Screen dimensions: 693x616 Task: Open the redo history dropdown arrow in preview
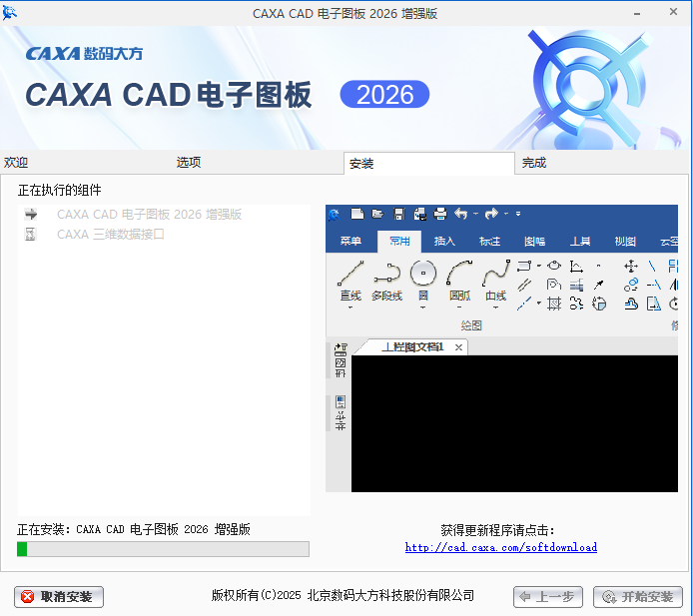click(506, 214)
